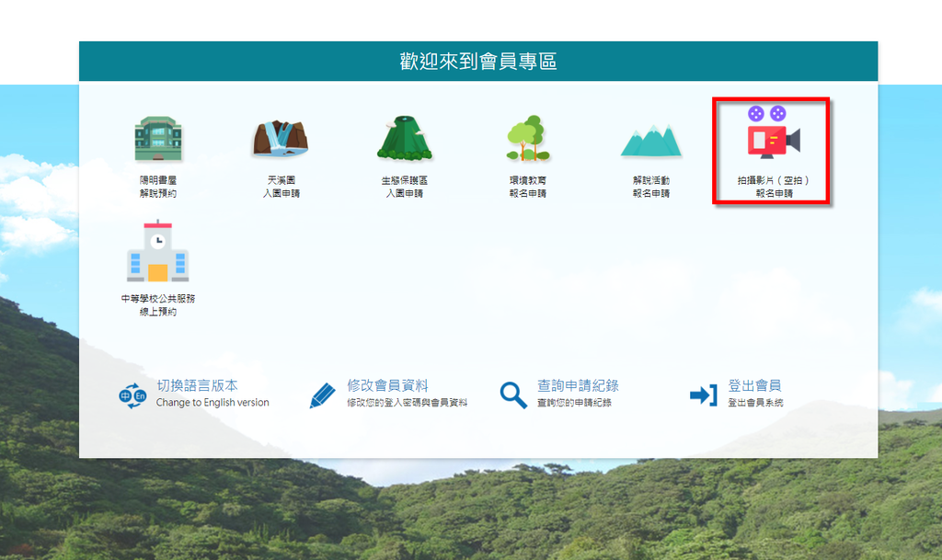
Task: Click 切換語言版本 heading
Action: pyautogui.click(x=197, y=385)
